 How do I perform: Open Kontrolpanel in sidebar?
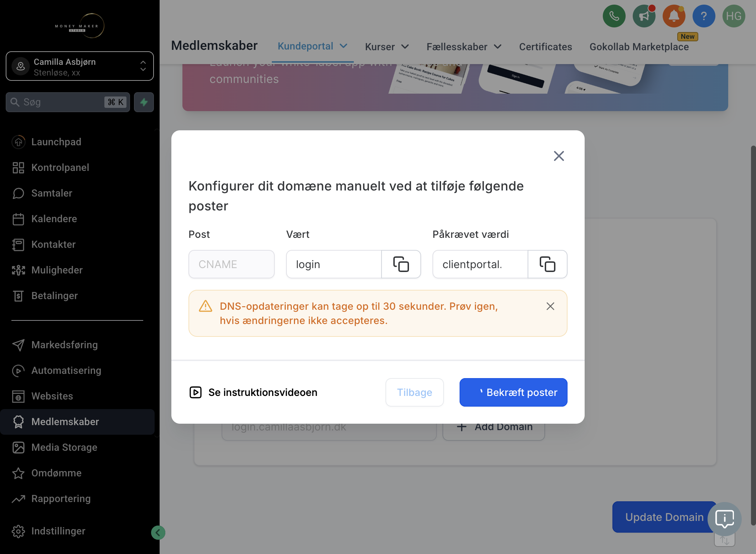tap(77, 167)
